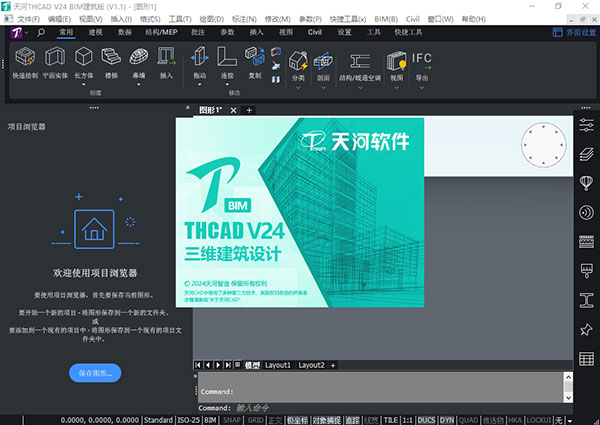This screenshot has width=600, height=425.
Task: Toggle GRID display in status bar
Action: 256,420
